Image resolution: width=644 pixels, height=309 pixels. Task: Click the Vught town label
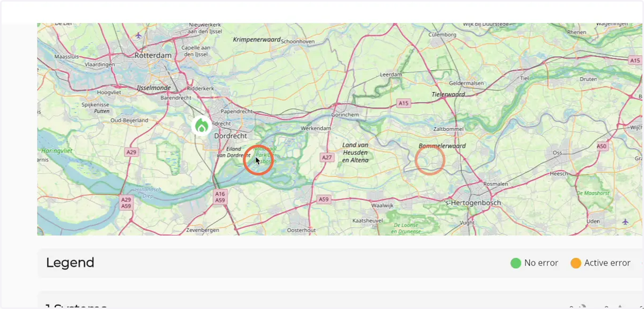pos(467,222)
